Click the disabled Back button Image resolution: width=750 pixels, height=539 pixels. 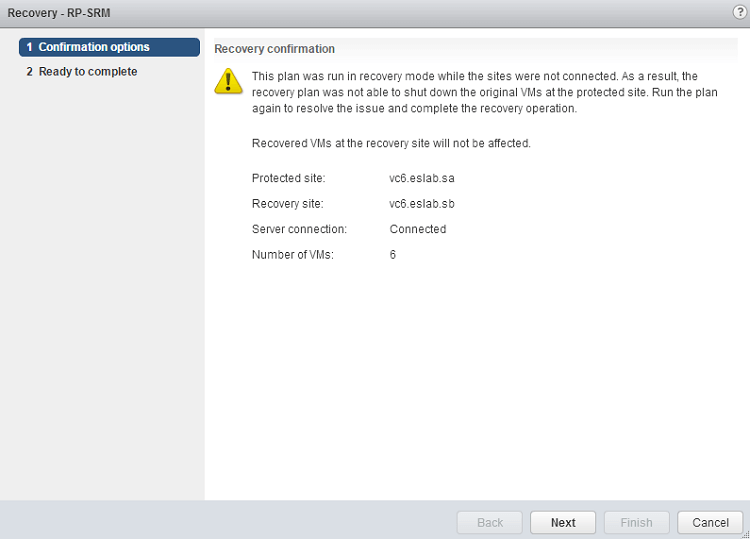(489, 522)
